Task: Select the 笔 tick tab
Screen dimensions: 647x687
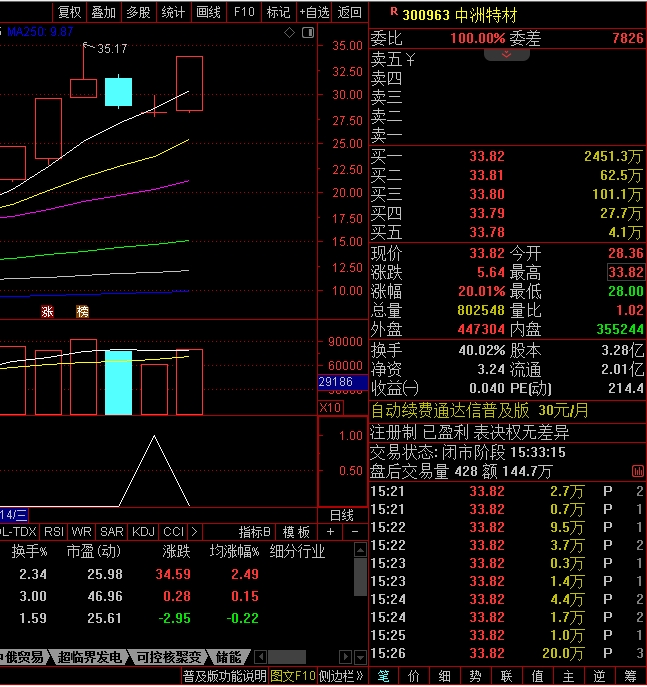Action: pos(383,677)
